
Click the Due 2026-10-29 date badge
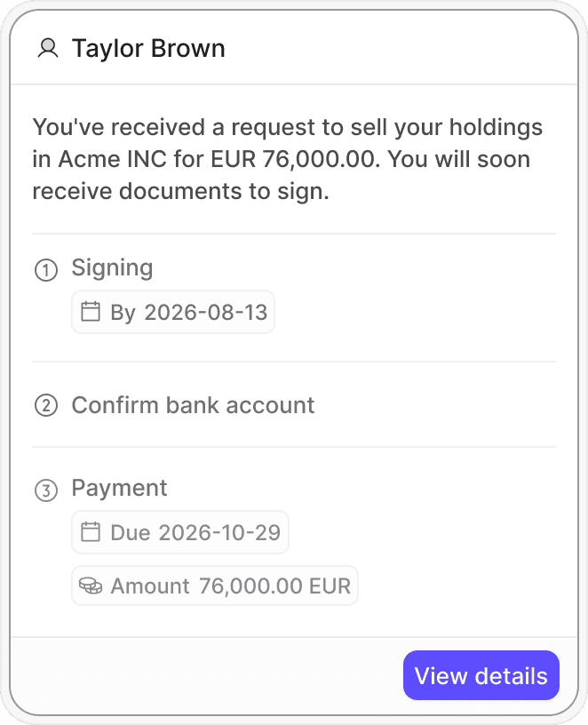pos(180,532)
